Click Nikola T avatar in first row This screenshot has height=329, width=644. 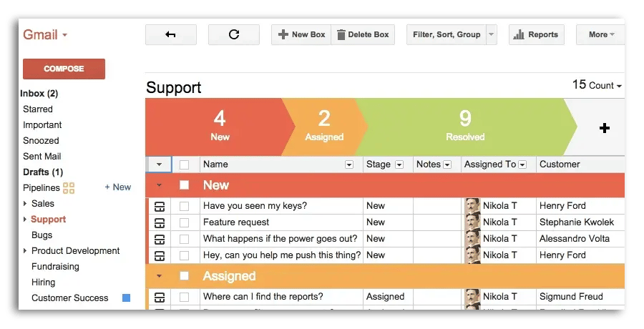click(x=472, y=206)
